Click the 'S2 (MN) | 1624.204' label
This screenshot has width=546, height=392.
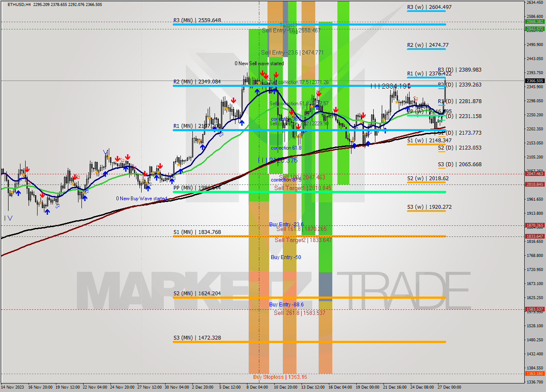197,293
